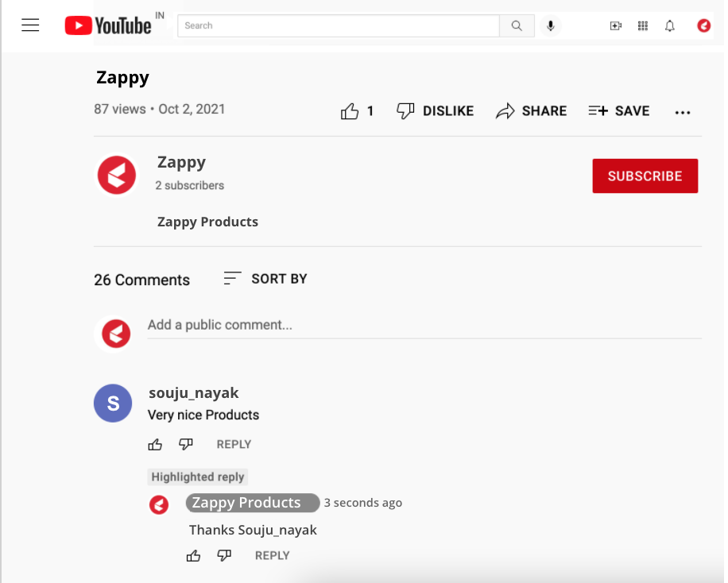The height and width of the screenshot is (583, 728).
Task: Share the Zappy video
Action: (x=531, y=111)
